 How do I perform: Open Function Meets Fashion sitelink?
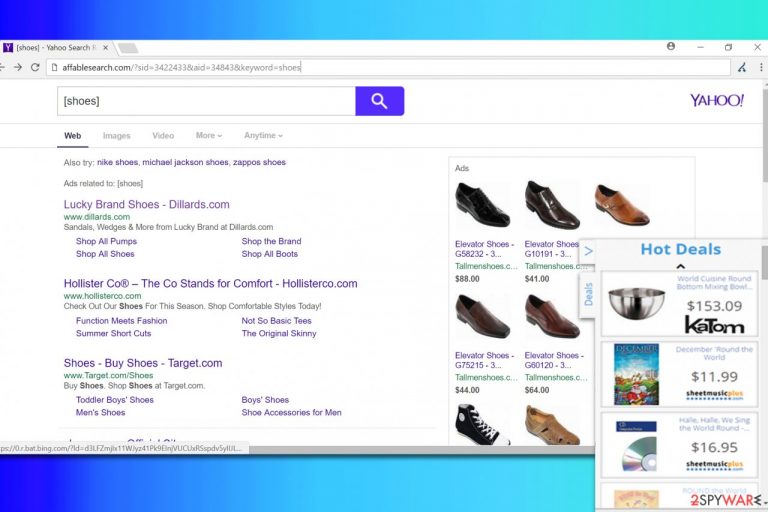[x=121, y=320]
